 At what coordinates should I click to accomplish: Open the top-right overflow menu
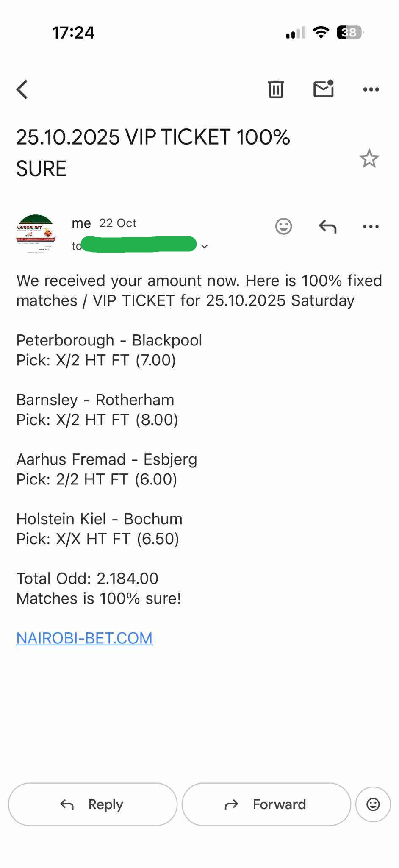[371, 89]
